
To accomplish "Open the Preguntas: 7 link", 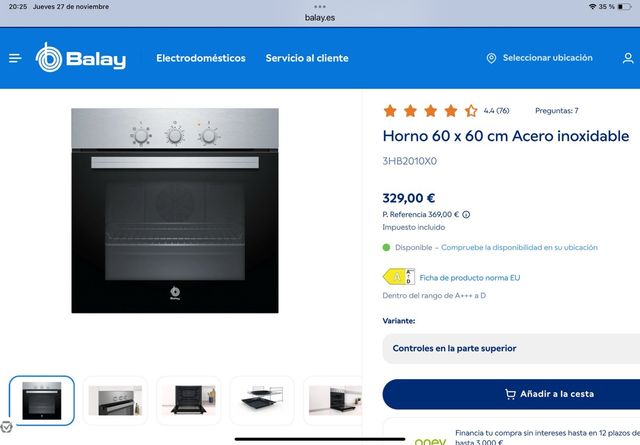I will click(x=557, y=111).
